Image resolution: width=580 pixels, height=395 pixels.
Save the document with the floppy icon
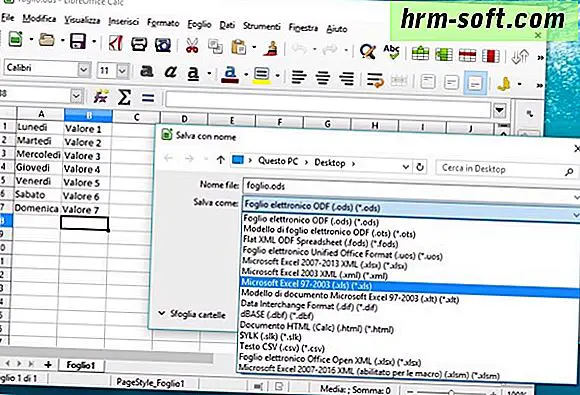pyautogui.click(x=78, y=41)
